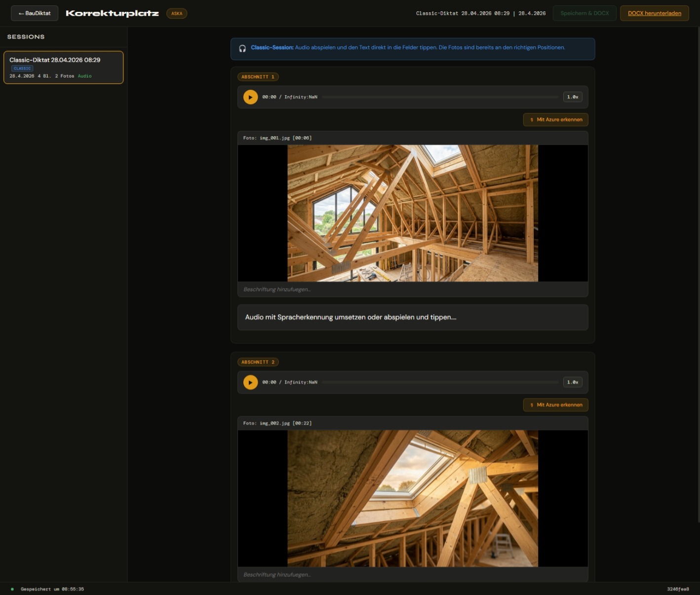Change playback speed via the first 1.0x control

572,97
